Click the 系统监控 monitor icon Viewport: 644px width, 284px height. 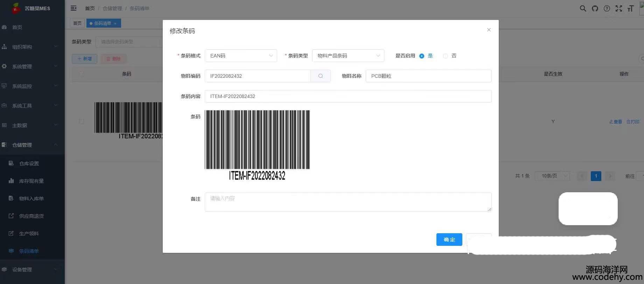point(4,86)
